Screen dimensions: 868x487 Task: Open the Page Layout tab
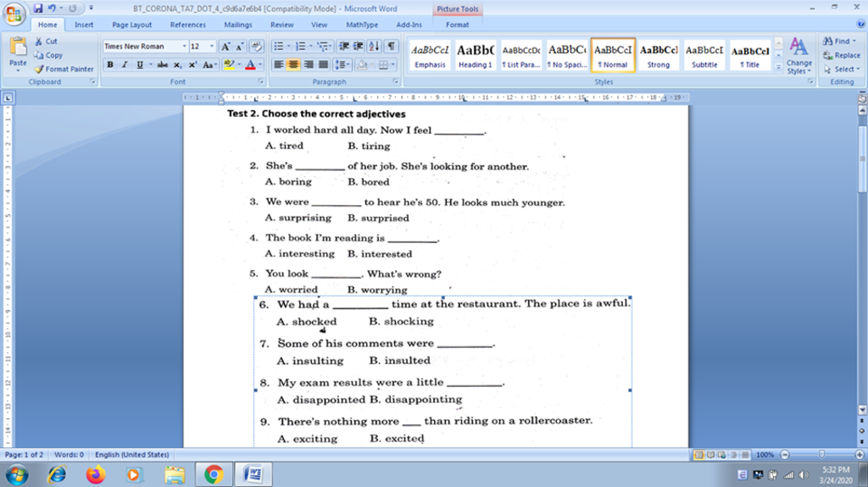131,25
